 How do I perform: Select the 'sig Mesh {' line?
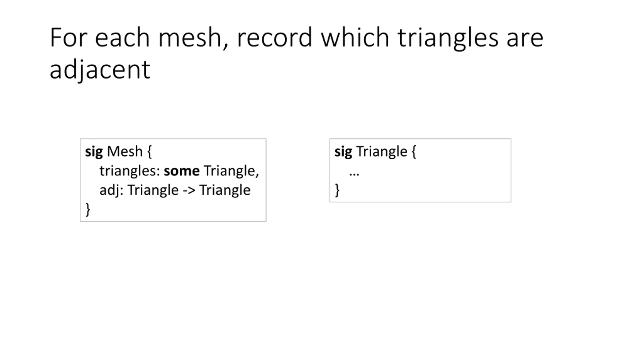[118, 152]
